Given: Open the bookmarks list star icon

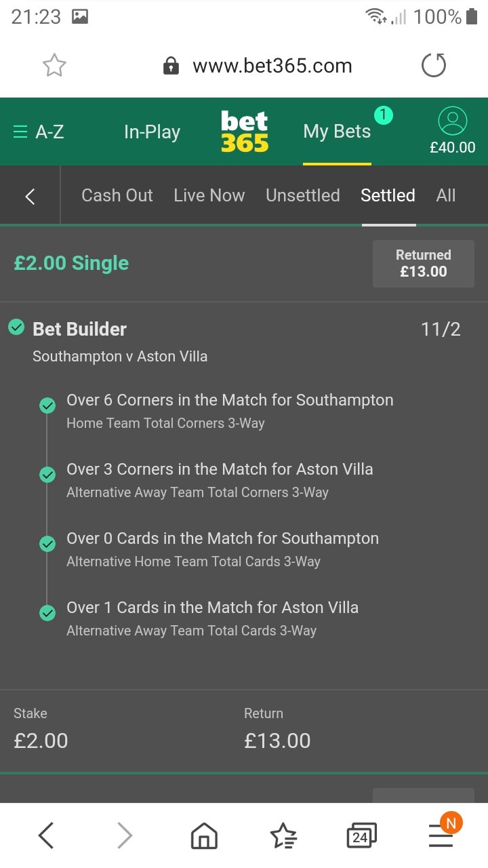Looking at the screenshot, I should [x=283, y=835].
